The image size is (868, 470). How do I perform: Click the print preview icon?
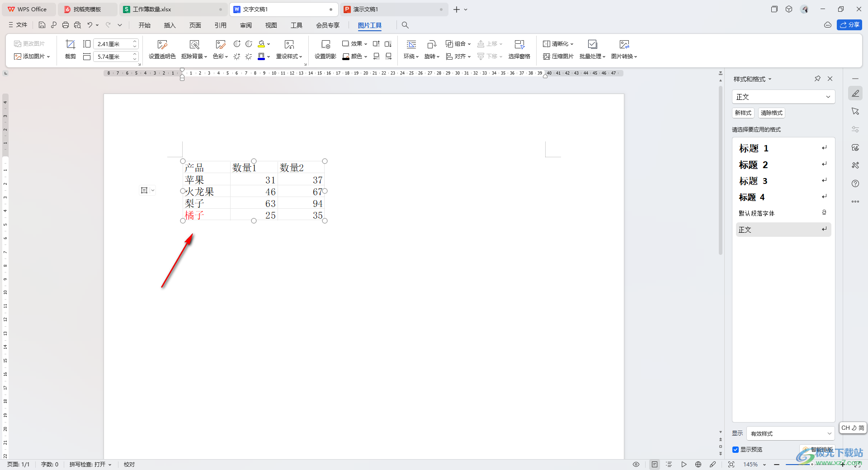coord(77,25)
